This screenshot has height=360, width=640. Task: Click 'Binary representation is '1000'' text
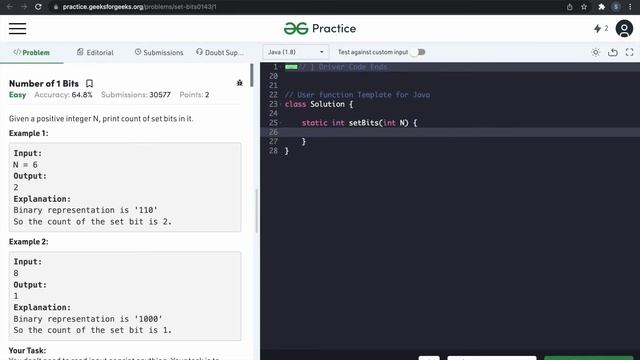point(88,319)
